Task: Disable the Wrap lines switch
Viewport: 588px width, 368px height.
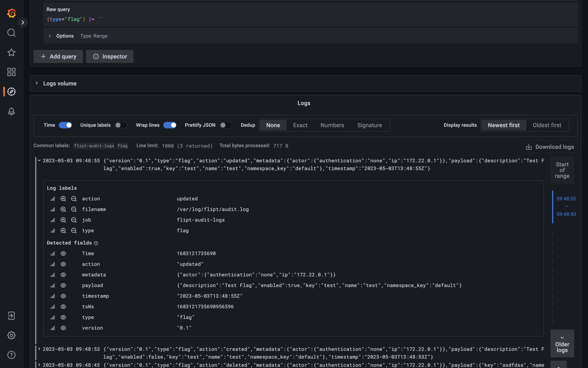Action: tap(170, 125)
